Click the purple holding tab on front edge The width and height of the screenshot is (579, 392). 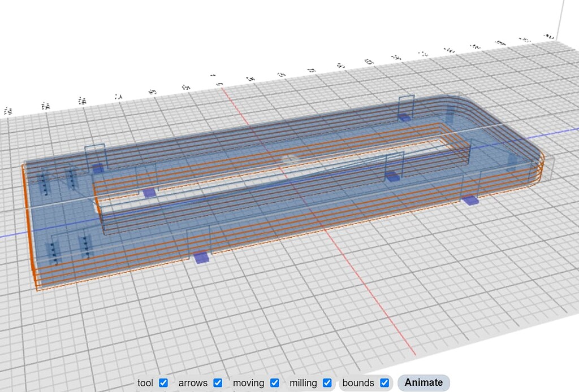(x=201, y=258)
